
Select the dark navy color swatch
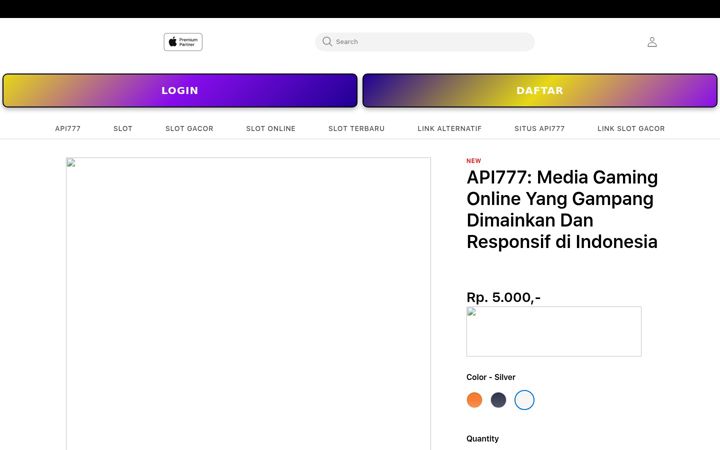[498, 400]
